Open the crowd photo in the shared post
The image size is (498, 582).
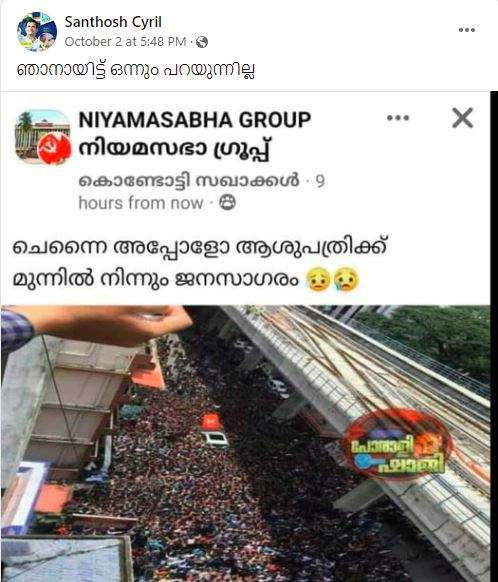click(246, 443)
